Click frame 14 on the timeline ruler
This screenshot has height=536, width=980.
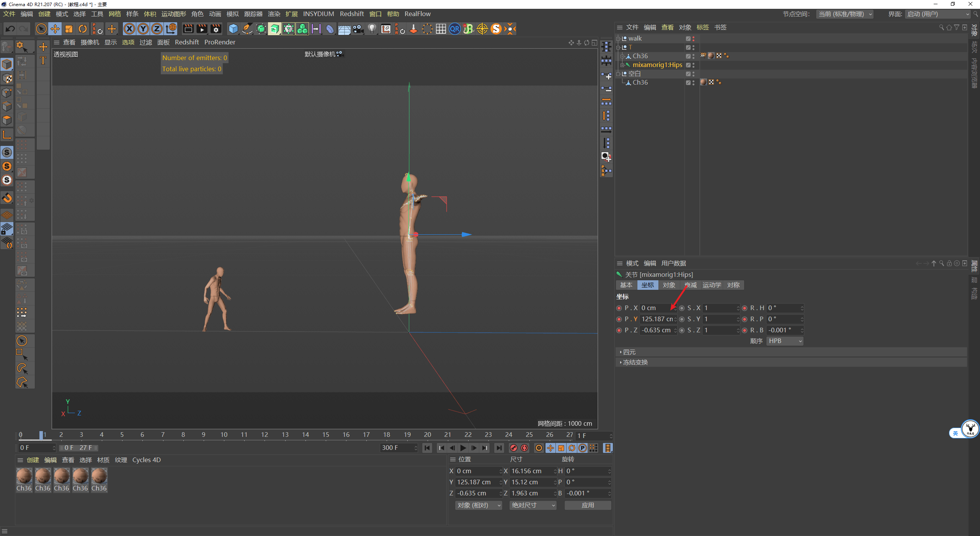click(305, 435)
